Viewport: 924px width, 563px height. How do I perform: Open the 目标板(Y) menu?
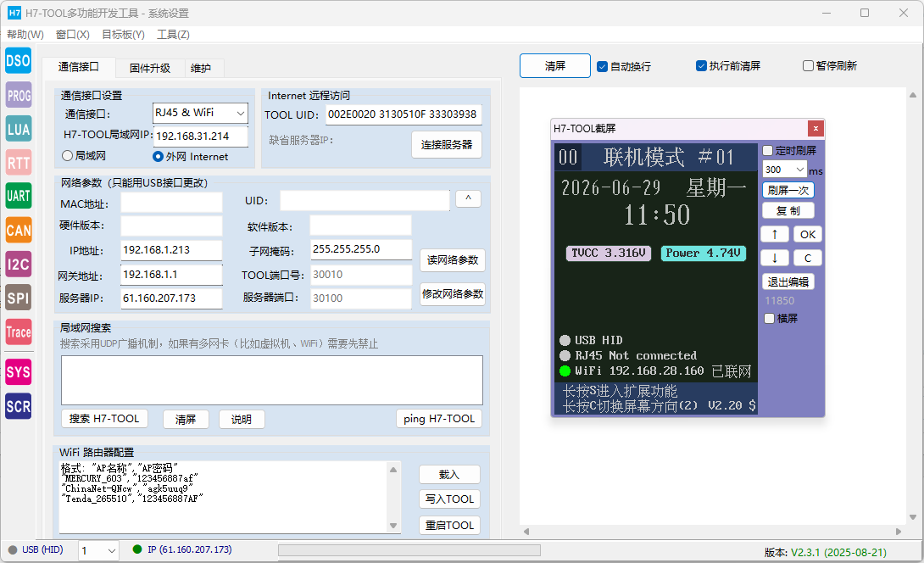point(123,34)
